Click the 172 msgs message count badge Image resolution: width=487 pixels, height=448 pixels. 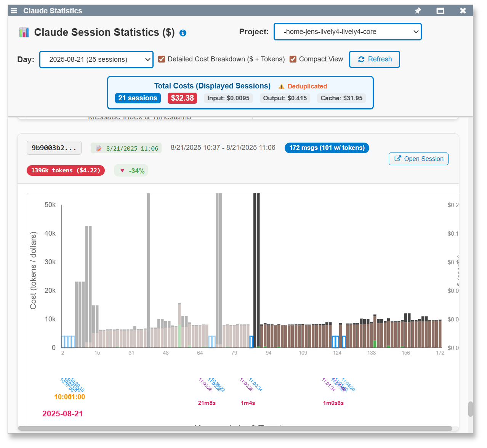327,148
